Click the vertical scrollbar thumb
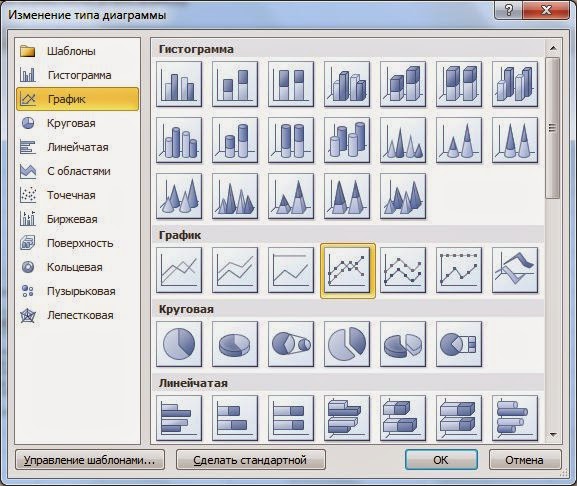This screenshot has width=577, height=486. [x=553, y=128]
